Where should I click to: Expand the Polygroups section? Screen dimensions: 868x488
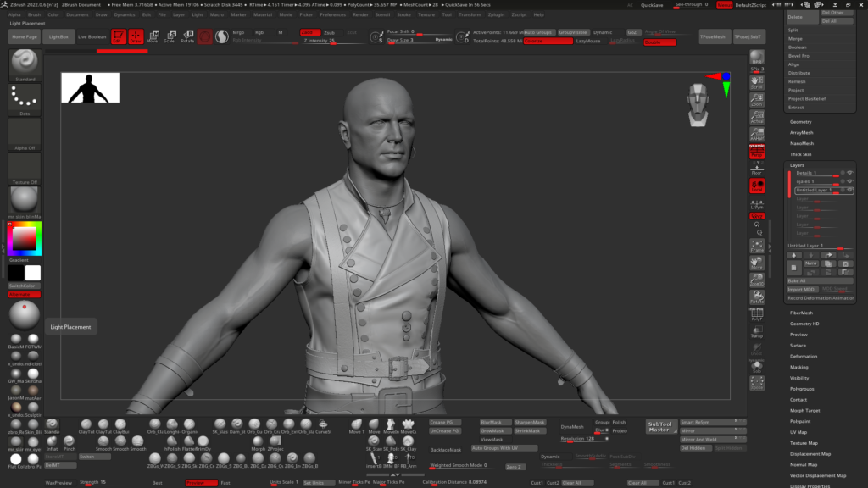pos(802,389)
